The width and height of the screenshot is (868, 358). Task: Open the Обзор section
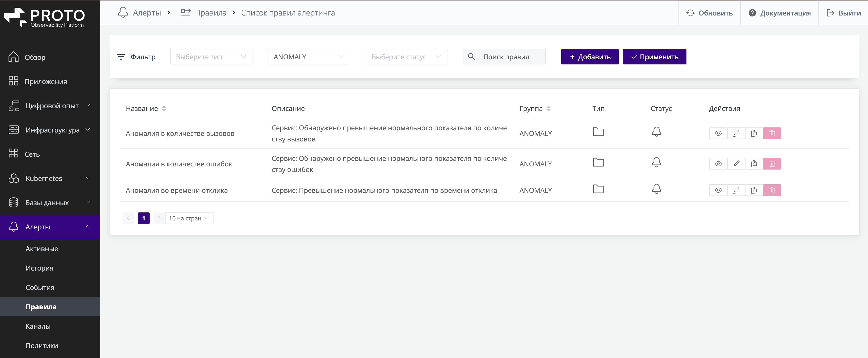click(x=50, y=57)
